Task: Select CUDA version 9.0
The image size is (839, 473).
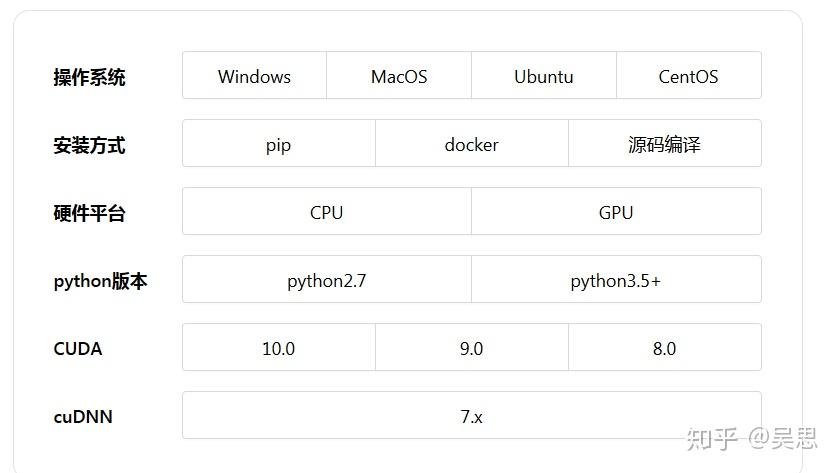Action: [471, 348]
